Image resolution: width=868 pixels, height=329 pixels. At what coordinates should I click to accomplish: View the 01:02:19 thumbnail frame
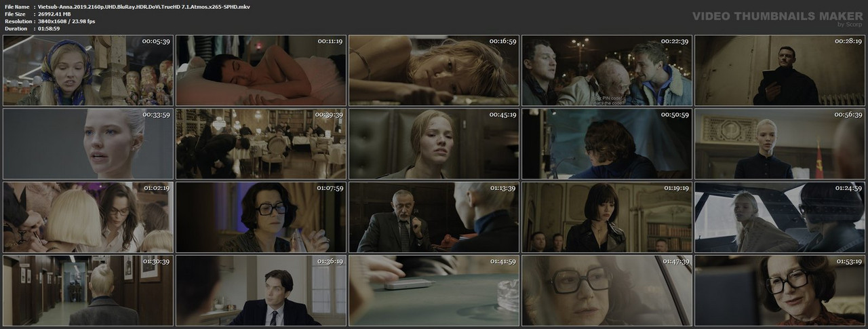coord(88,217)
